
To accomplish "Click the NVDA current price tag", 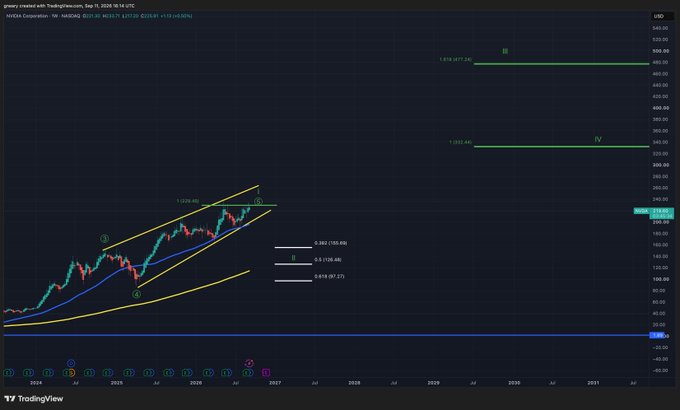I will [653, 213].
